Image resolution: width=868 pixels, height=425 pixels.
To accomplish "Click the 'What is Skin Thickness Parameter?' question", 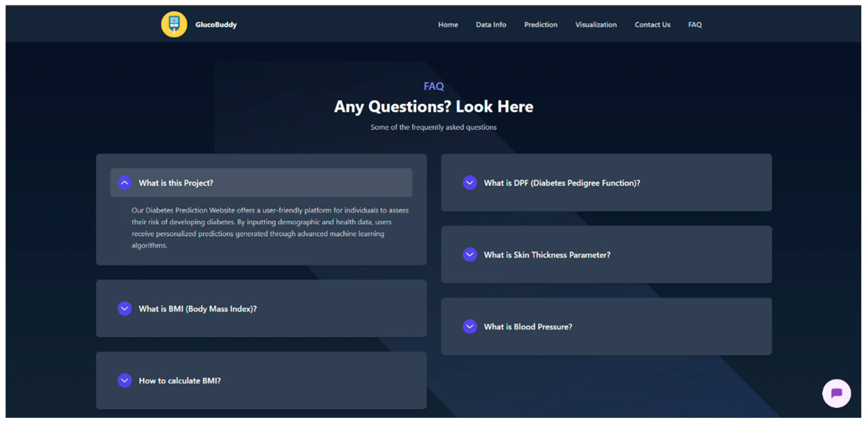I will [547, 255].
